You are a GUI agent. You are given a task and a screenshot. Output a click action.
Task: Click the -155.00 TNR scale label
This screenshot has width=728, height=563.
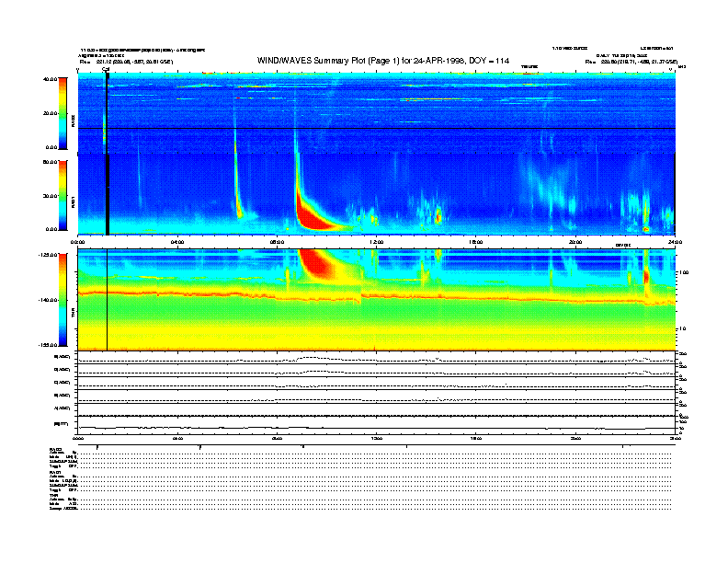tap(48, 345)
